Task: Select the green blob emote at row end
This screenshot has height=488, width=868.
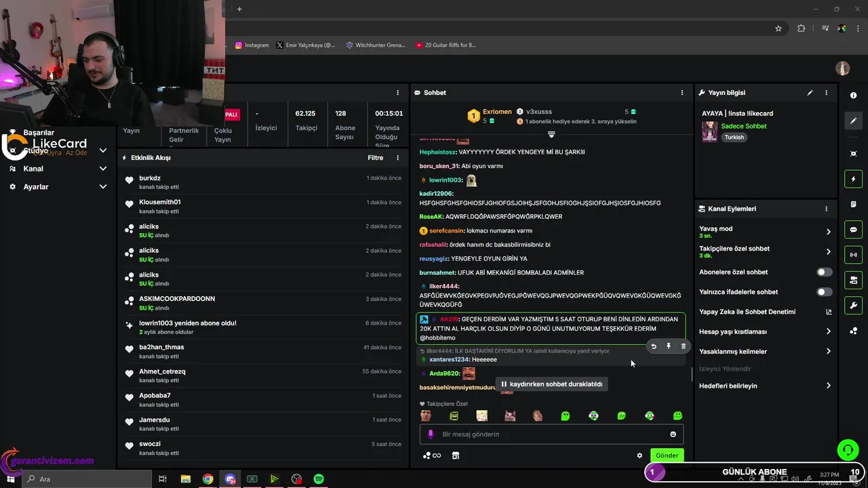Action: 677,415
